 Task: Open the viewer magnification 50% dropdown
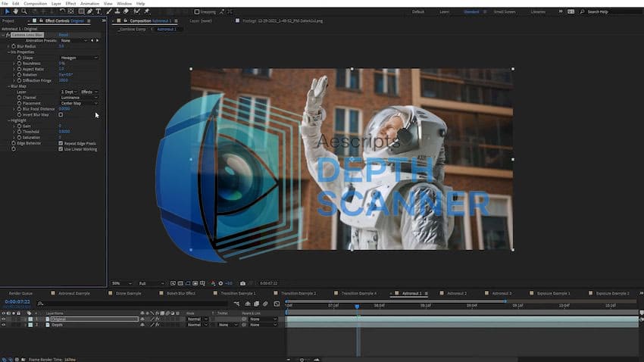[x=121, y=283]
